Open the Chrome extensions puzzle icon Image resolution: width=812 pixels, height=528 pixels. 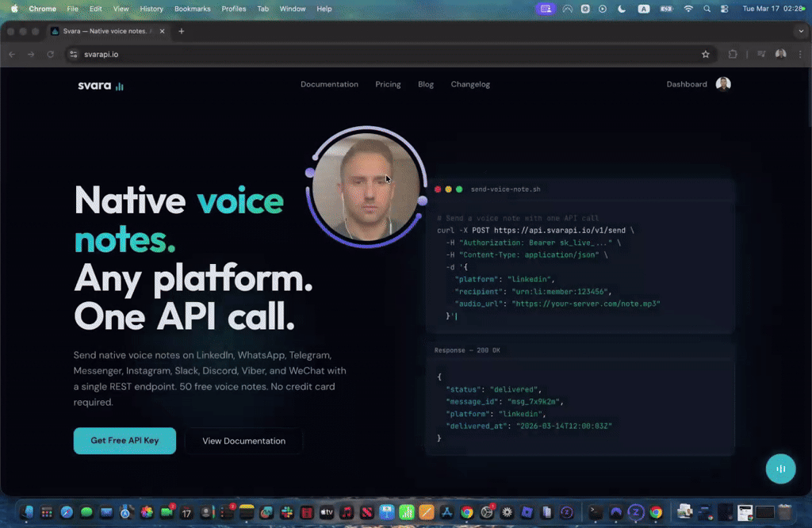coord(732,55)
